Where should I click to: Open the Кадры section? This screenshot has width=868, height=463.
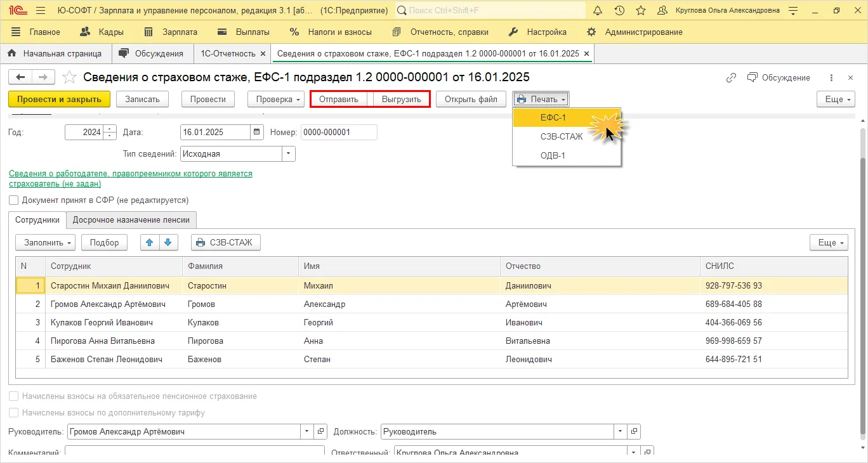click(102, 32)
